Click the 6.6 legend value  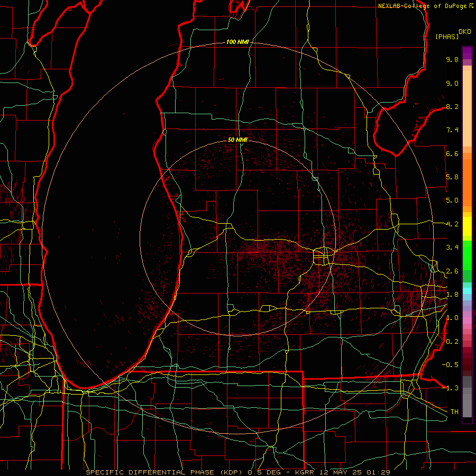point(452,153)
